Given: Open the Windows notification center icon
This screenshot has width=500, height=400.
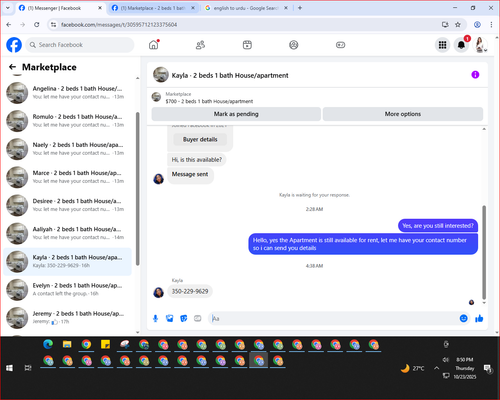Looking at the screenshot, I should pyautogui.click(x=488, y=368).
